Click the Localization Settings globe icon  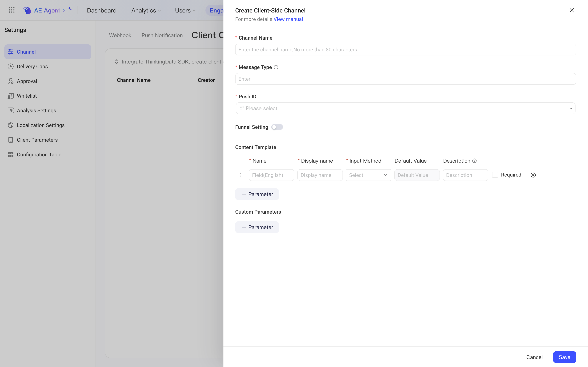click(10, 125)
